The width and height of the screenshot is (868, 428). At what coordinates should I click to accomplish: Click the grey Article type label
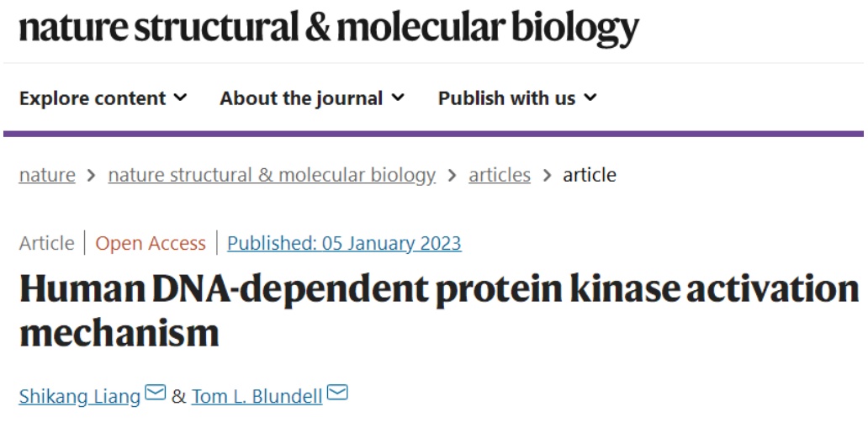click(x=47, y=243)
